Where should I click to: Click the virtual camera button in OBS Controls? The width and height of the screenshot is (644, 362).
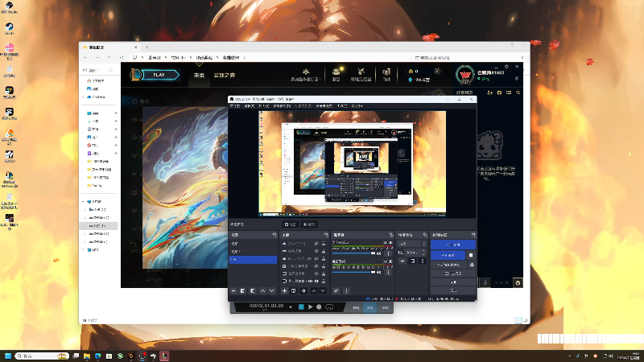[448, 265]
